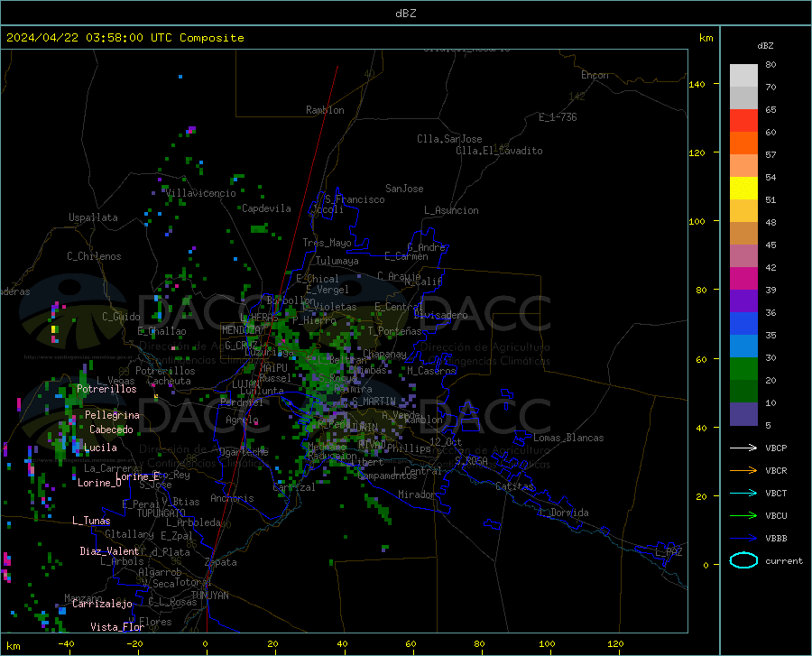Click the 'VBBB' legend label
This screenshot has width=812, height=656.
[776, 539]
